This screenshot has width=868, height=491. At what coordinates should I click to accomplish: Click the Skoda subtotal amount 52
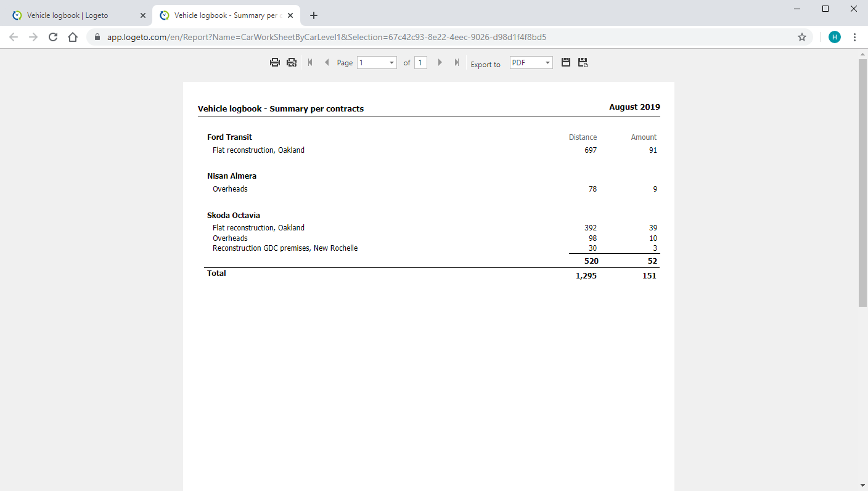652,261
